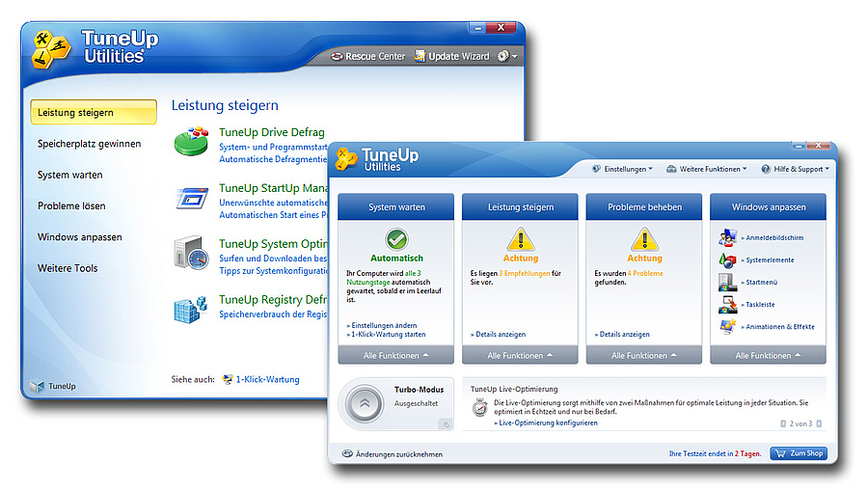Expand the Einstellungen dropdown menu

[x=622, y=169]
